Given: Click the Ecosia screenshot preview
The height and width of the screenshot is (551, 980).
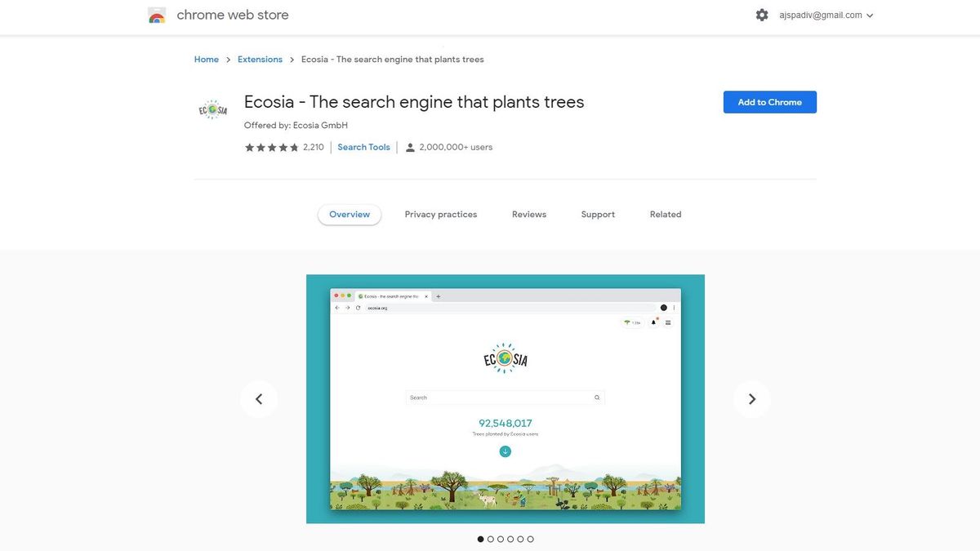Looking at the screenshot, I should [x=505, y=398].
